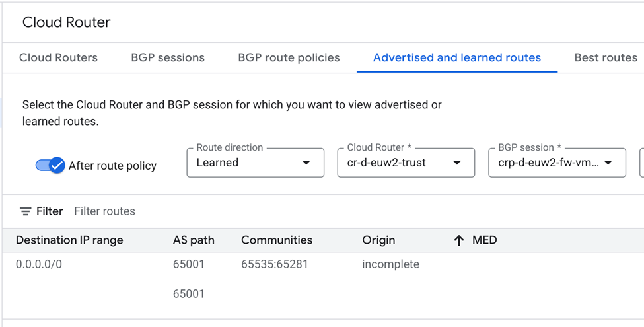Select the 0.0.0.0/0 route row
Screen dimensions: 644x327
click(x=39, y=264)
